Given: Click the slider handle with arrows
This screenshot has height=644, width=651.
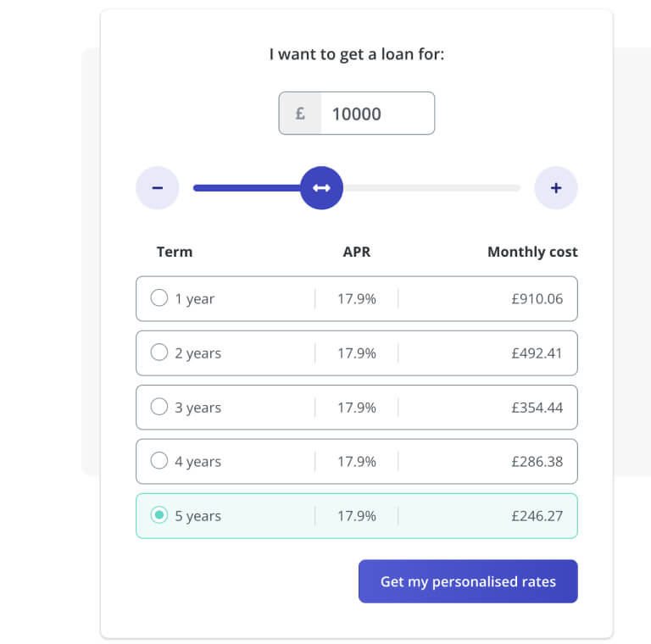Looking at the screenshot, I should (321, 188).
